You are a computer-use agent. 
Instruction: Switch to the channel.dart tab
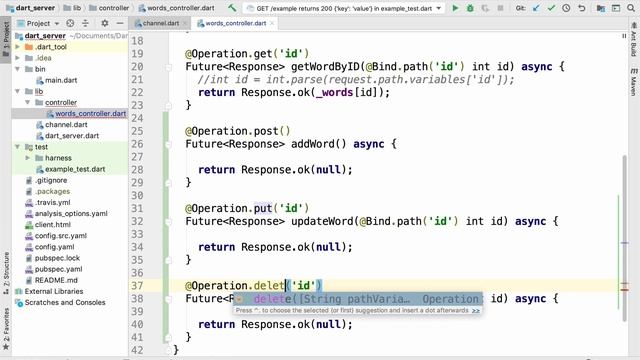[x=160, y=23]
